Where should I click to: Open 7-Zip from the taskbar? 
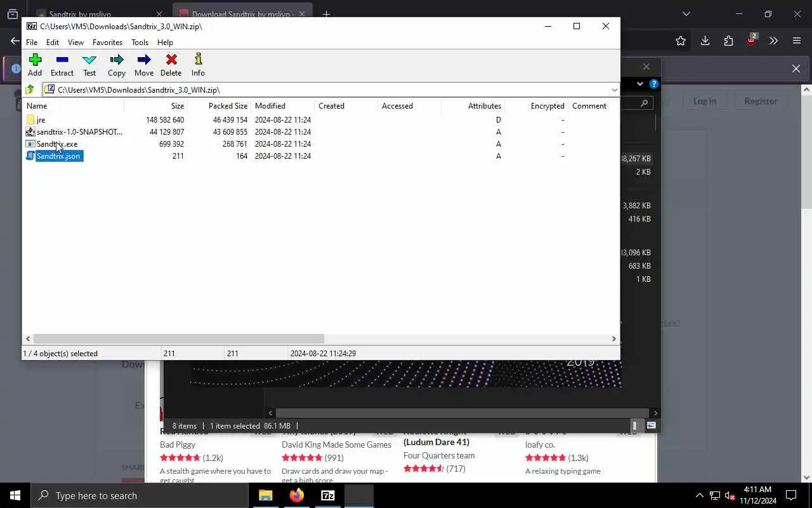point(328,495)
